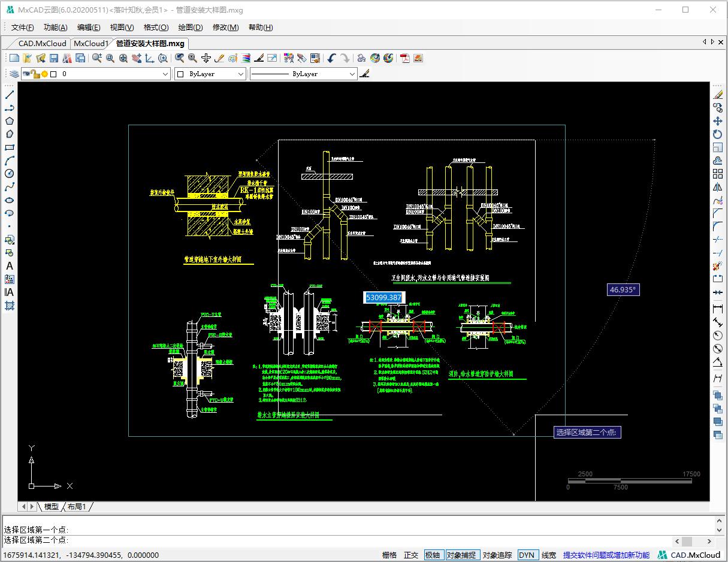Switch to the CAD.MxCloud tab
The width and height of the screenshot is (728, 562).
click(x=42, y=43)
